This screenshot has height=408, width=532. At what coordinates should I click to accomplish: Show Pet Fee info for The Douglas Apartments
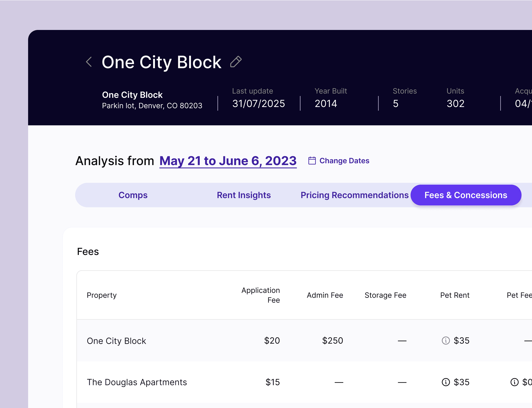[514, 382]
